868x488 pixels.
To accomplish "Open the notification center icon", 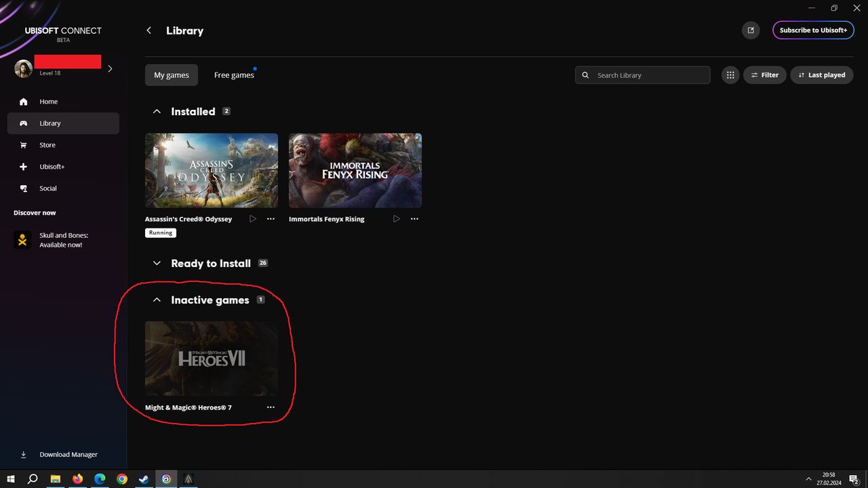I will coord(854,479).
